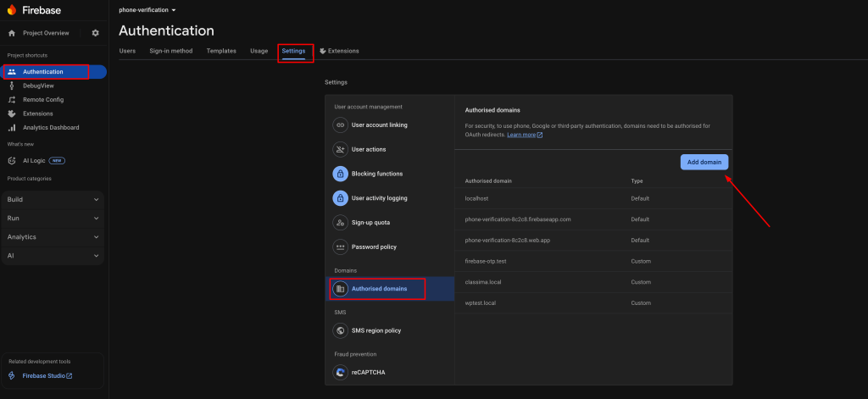Click the User activity logging lock icon
Image resolution: width=868 pixels, height=399 pixels.
point(340,198)
